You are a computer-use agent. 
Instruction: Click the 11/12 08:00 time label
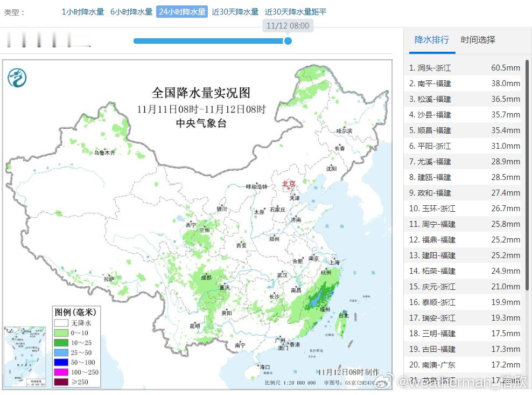coord(288,25)
